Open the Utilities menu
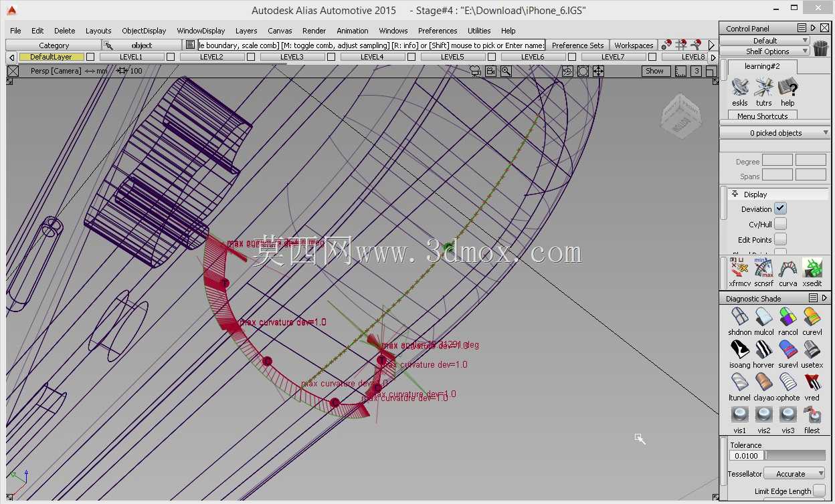The height and width of the screenshot is (504, 835). point(479,31)
